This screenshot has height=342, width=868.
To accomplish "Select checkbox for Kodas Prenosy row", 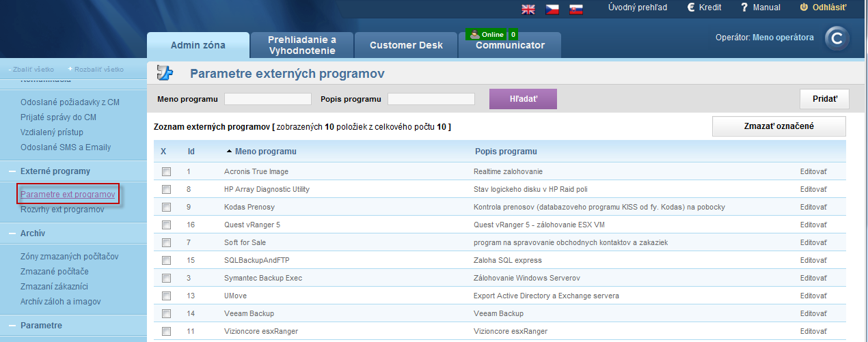I will tap(166, 207).
